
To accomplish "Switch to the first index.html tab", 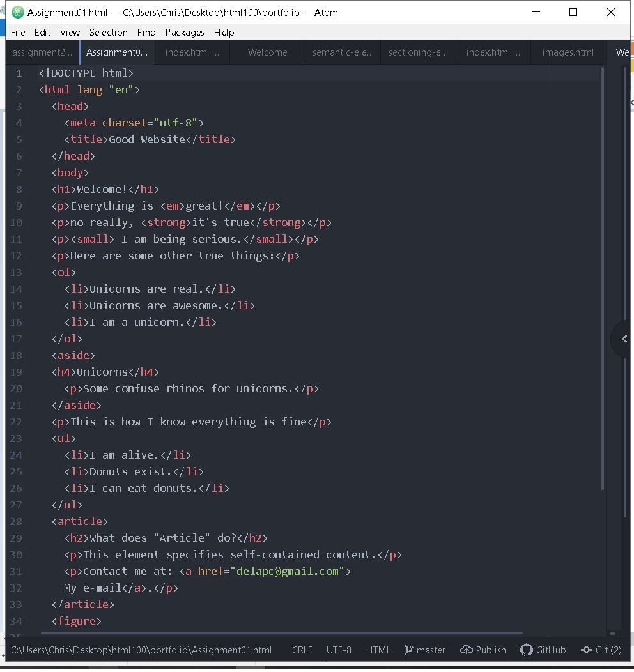I will point(192,52).
